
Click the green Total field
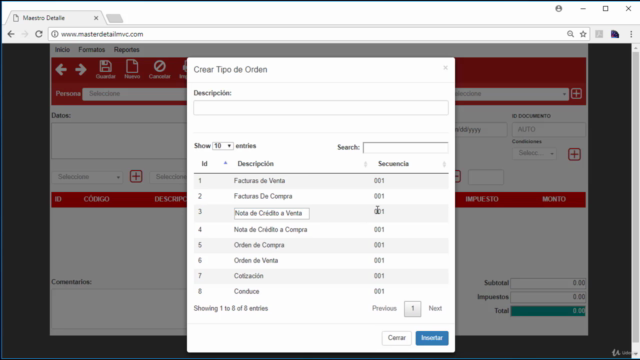pyautogui.click(x=548, y=311)
